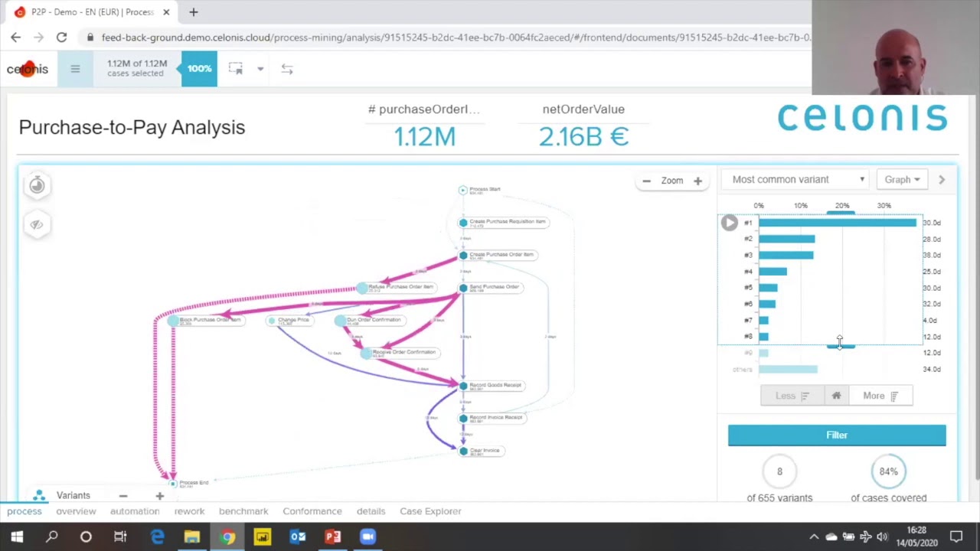Viewport: 980px width, 551px height.
Task: Open Microsoft Edge from the taskbar
Action: click(157, 537)
